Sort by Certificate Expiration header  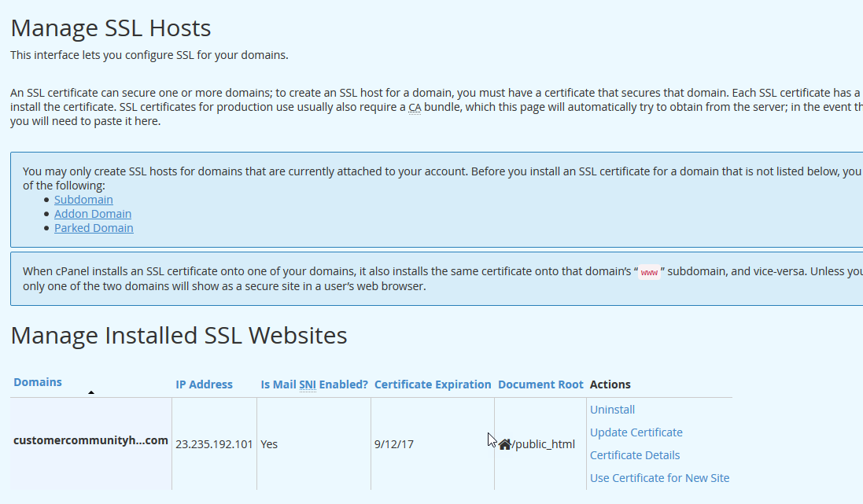pyautogui.click(x=432, y=384)
